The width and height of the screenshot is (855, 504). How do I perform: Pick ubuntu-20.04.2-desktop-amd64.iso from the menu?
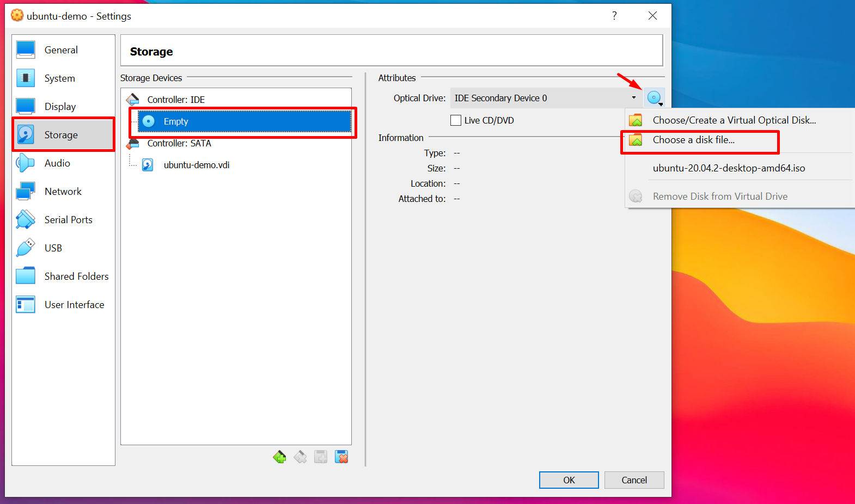tap(741, 168)
